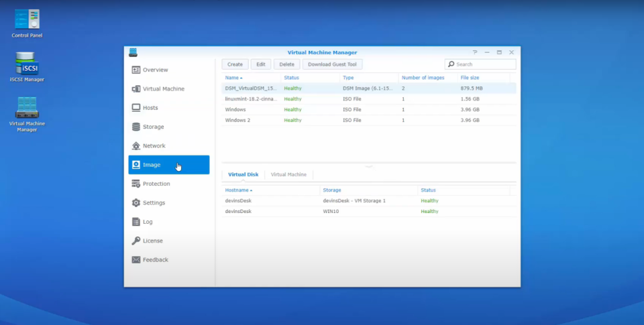644x325 pixels.
Task: Click the 1.56 GB file size cell
Action: tap(470, 99)
